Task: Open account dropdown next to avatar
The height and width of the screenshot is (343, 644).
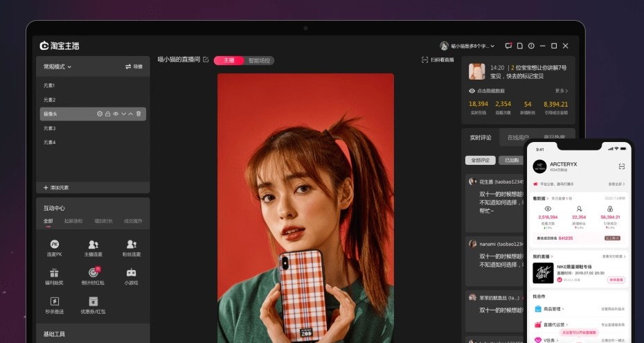Action: point(492,46)
